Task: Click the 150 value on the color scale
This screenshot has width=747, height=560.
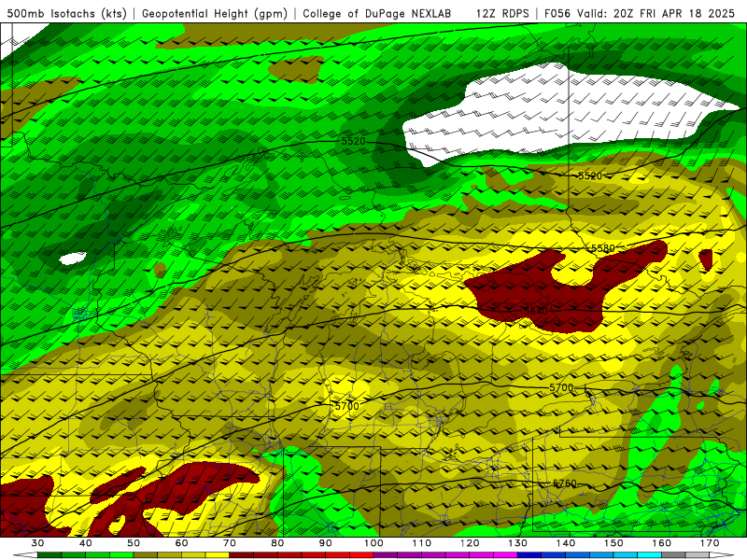Action: 614,543
